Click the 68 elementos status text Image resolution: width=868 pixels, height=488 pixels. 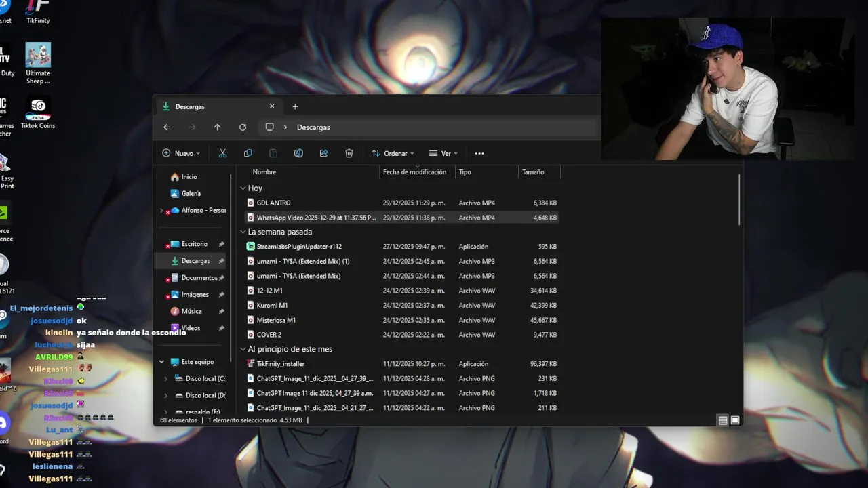178,420
